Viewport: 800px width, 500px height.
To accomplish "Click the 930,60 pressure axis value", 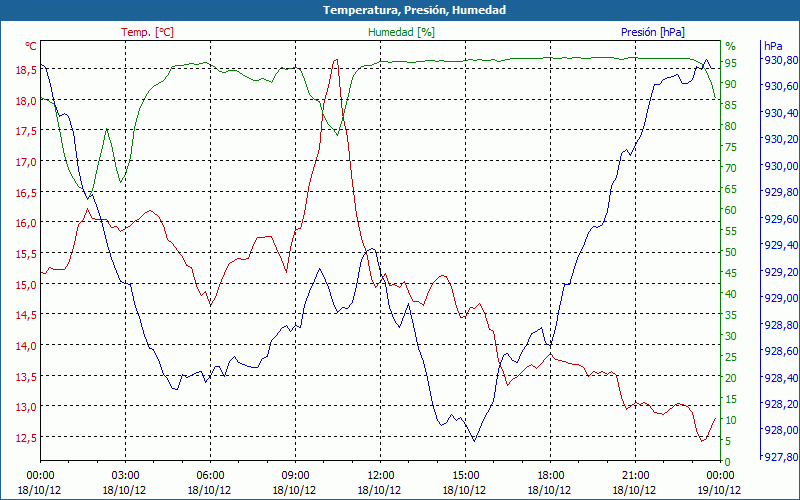I will click(781, 86).
